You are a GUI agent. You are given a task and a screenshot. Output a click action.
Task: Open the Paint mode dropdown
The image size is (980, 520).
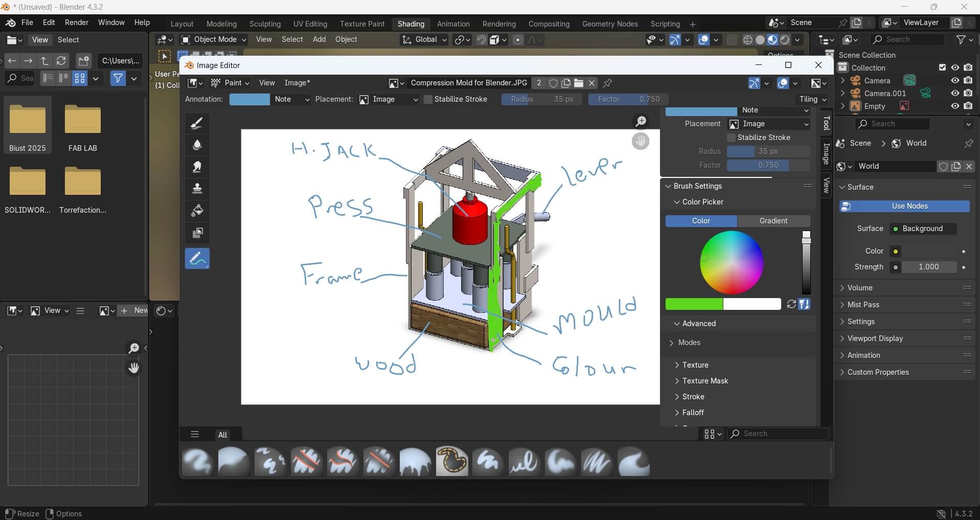pos(231,83)
